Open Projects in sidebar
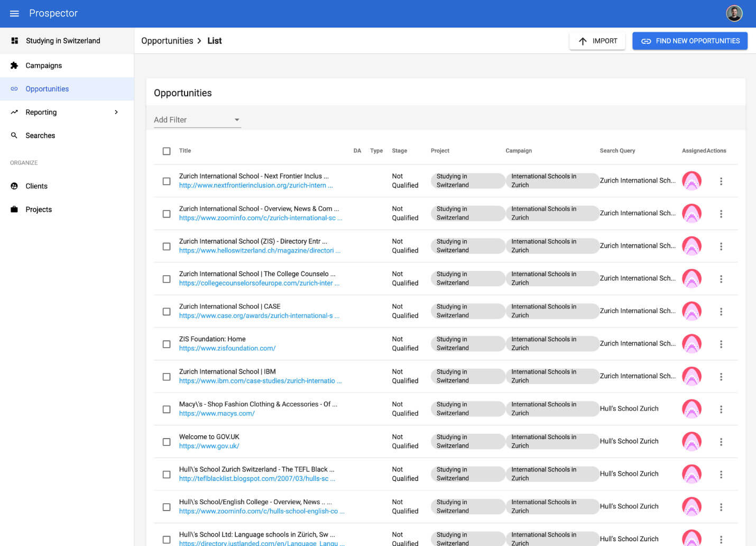This screenshot has width=756, height=546. 67,210
